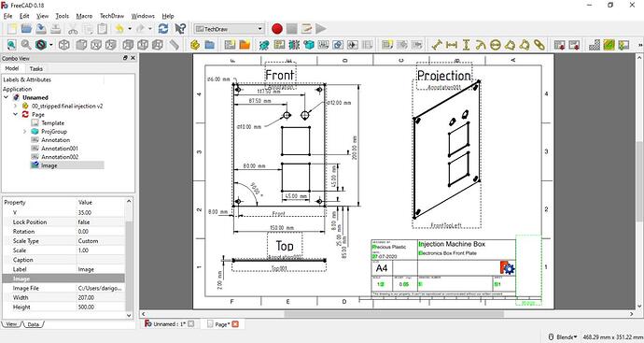Open the TechDraw workbench dropdown

pos(229,29)
